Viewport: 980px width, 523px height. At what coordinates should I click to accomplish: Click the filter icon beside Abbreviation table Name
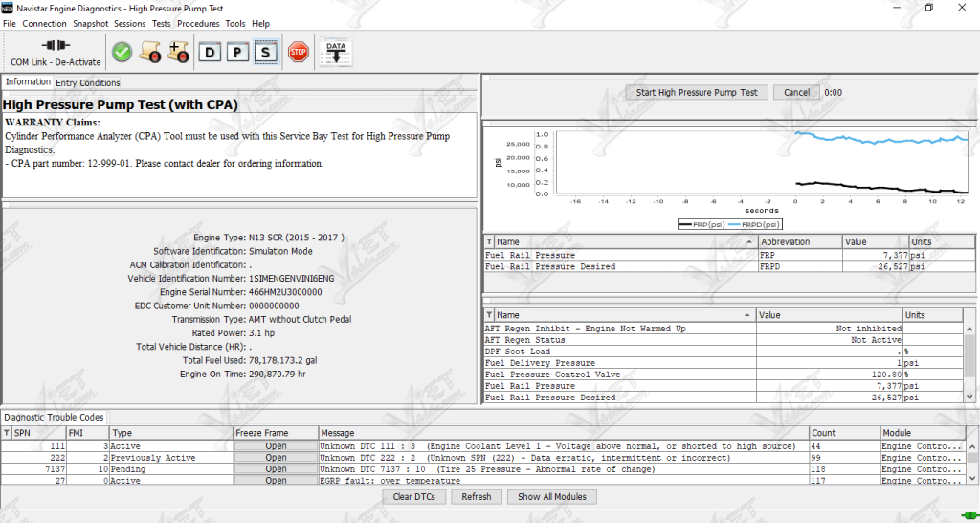489,241
